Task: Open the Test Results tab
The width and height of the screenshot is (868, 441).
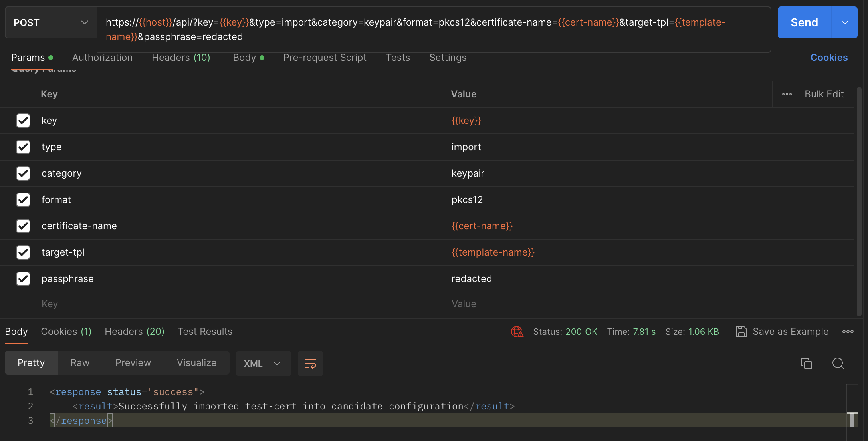Action: click(x=205, y=332)
